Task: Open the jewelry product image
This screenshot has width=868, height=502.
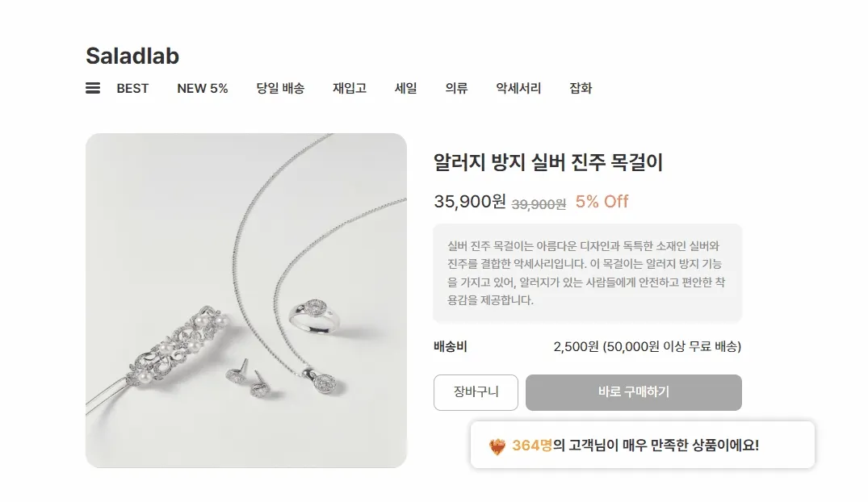Action: coord(246,300)
